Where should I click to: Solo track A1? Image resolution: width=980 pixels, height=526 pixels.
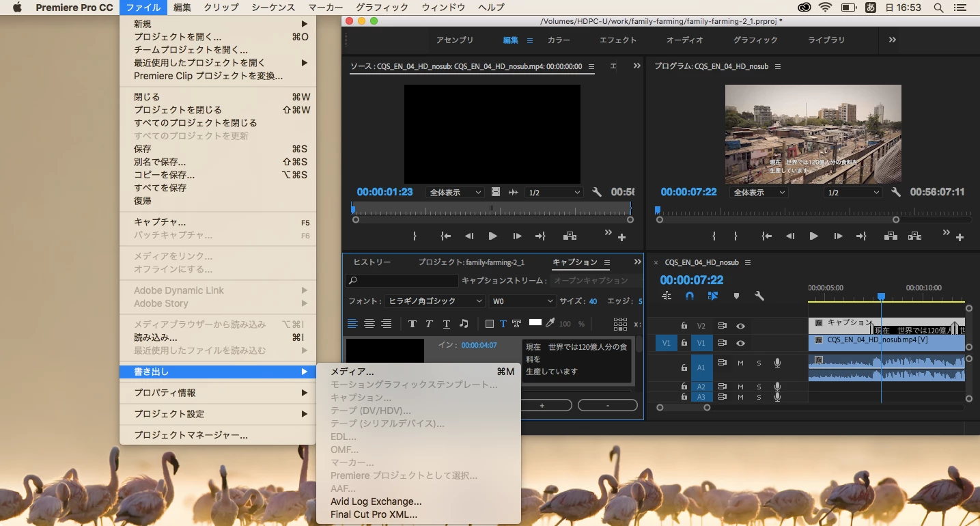click(759, 363)
